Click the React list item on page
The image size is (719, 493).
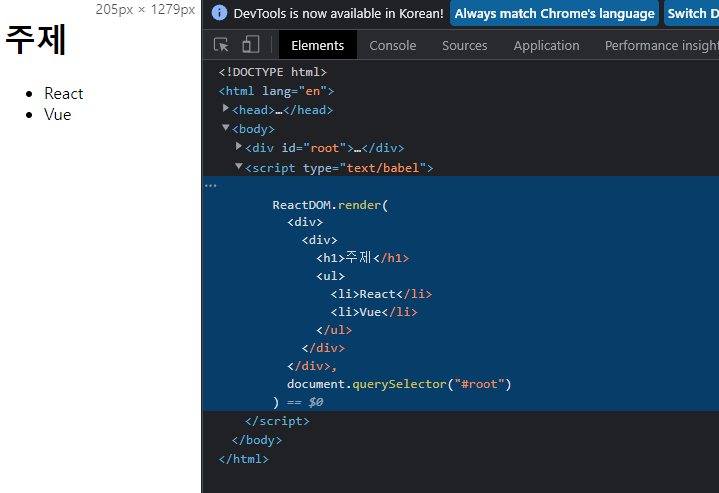pyautogui.click(x=63, y=94)
